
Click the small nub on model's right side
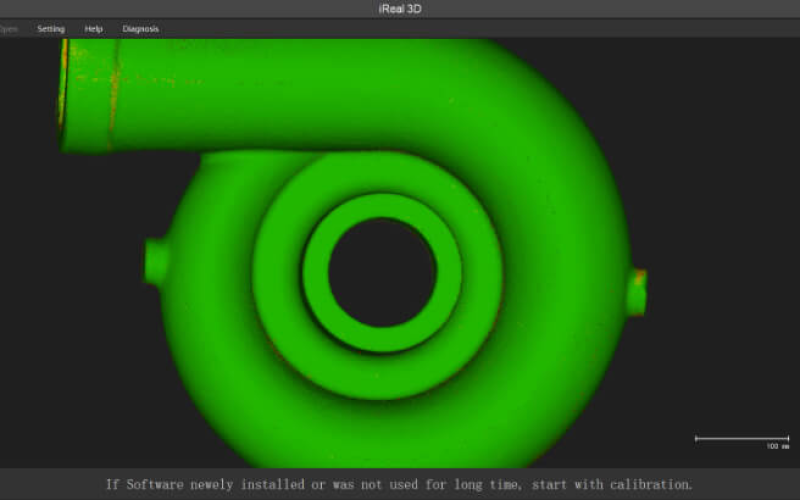pos(637,292)
